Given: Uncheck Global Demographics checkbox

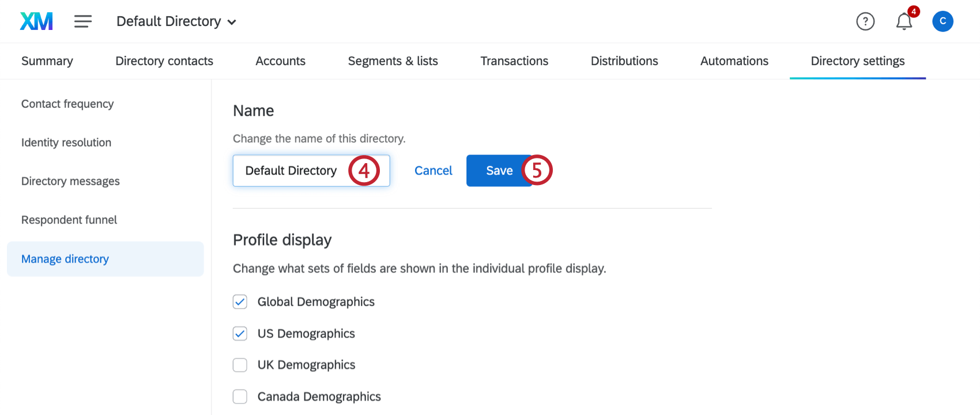Looking at the screenshot, I should click(x=240, y=302).
